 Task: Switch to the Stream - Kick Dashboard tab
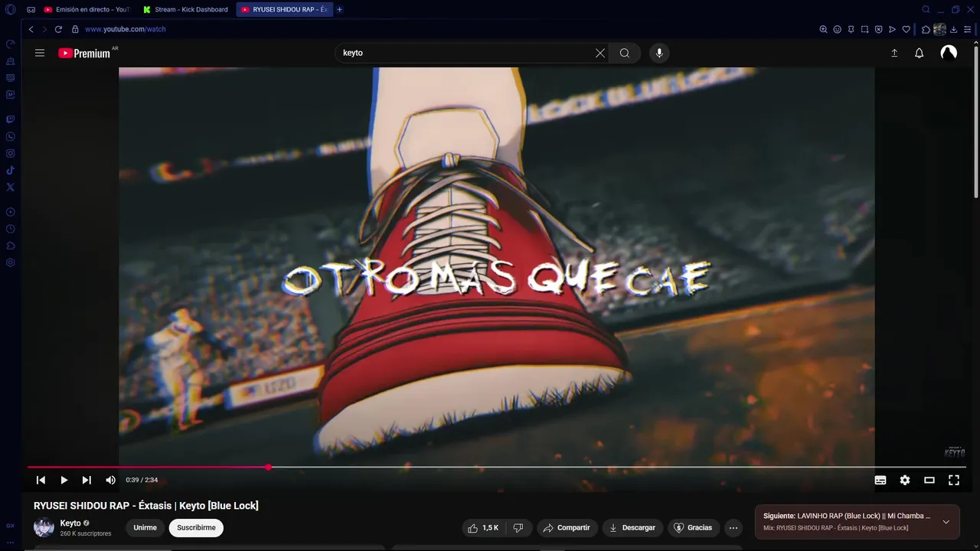pos(186,9)
